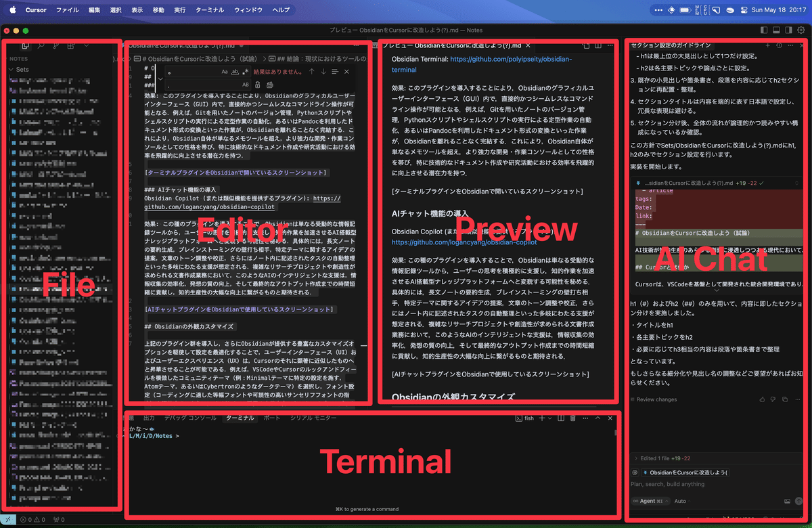Toggle match case (Aa) in the find widget

coord(225,72)
